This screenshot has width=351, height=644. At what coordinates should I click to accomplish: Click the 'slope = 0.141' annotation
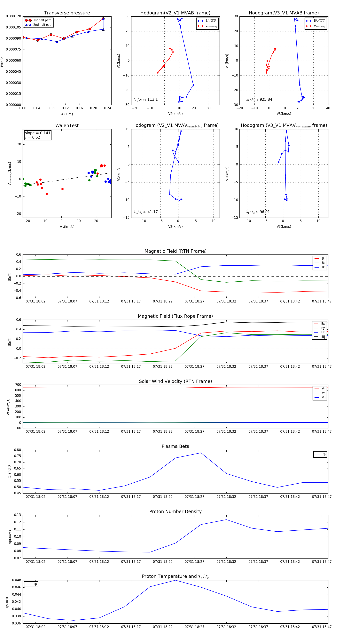(x=37, y=133)
